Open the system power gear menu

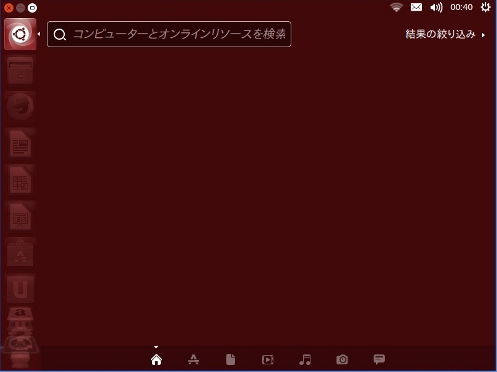486,7
